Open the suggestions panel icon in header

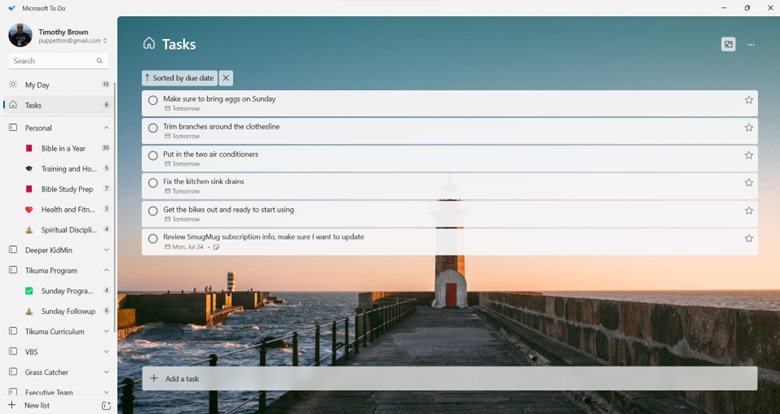[728, 44]
